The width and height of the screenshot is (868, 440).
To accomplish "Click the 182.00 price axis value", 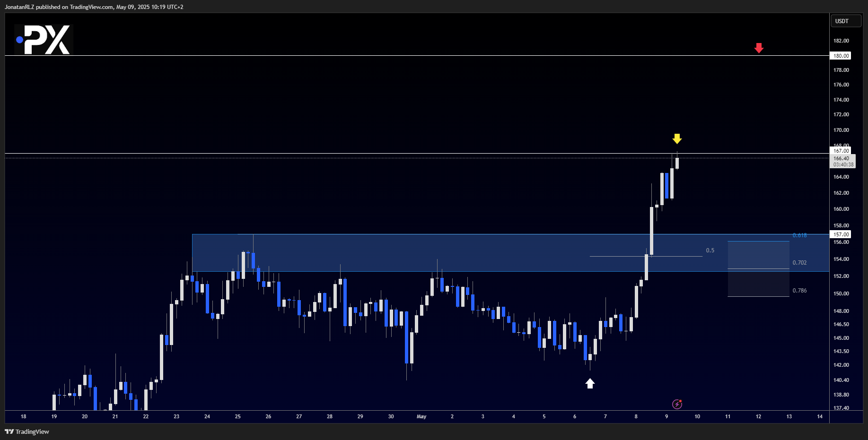I will (841, 41).
